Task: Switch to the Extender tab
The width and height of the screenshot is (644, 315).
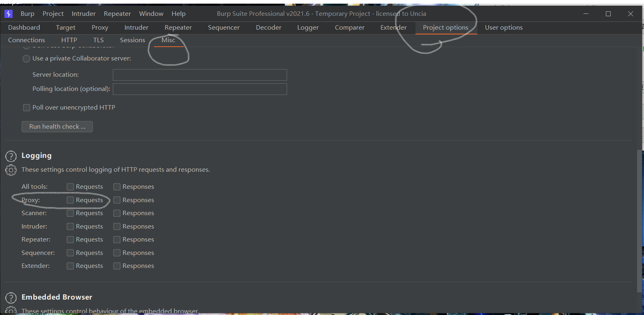Action: (393, 28)
